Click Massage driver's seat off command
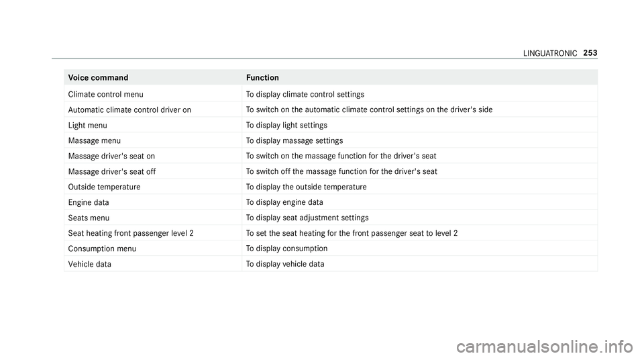 tap(112, 171)
